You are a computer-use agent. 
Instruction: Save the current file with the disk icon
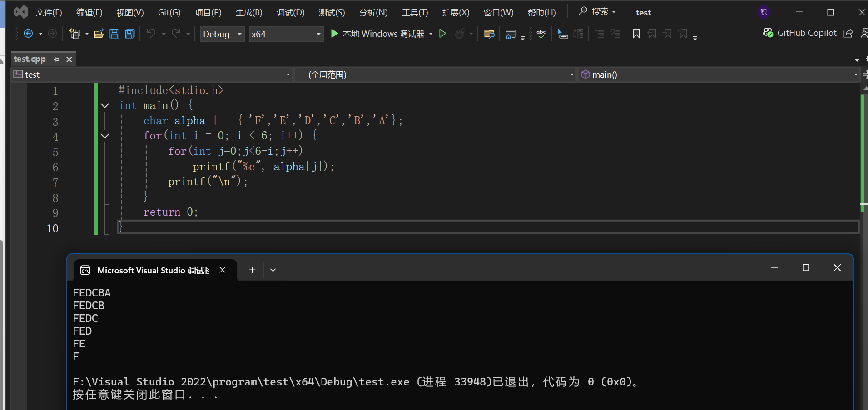point(114,34)
